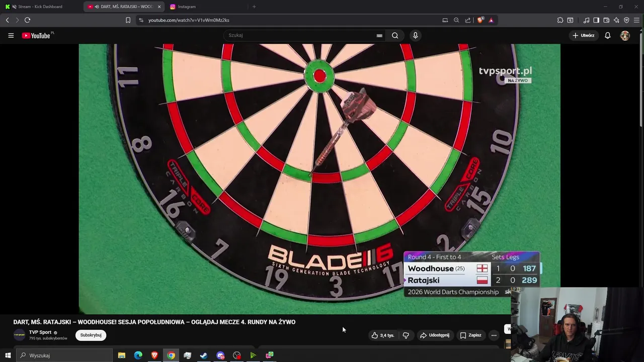Switch to the Stream - Kick Dashboard tab

pos(40,7)
